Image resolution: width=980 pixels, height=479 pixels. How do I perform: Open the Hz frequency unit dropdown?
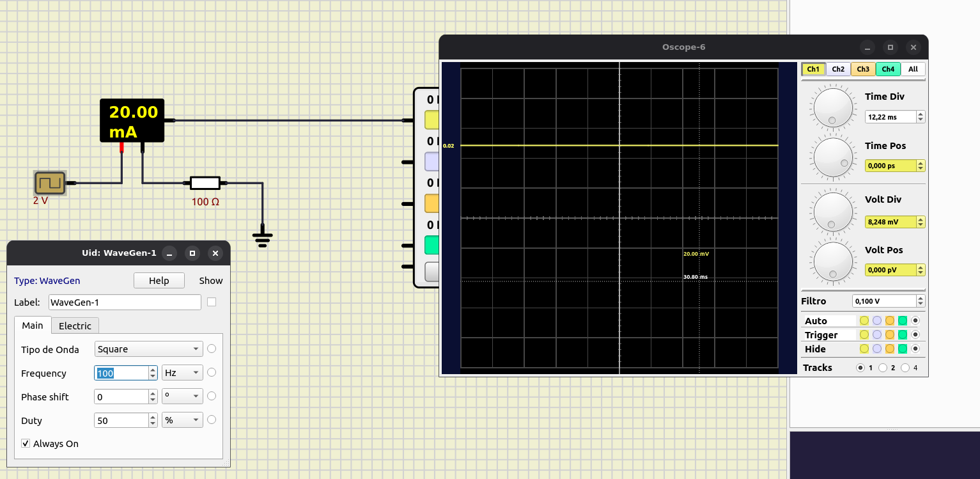click(x=182, y=372)
